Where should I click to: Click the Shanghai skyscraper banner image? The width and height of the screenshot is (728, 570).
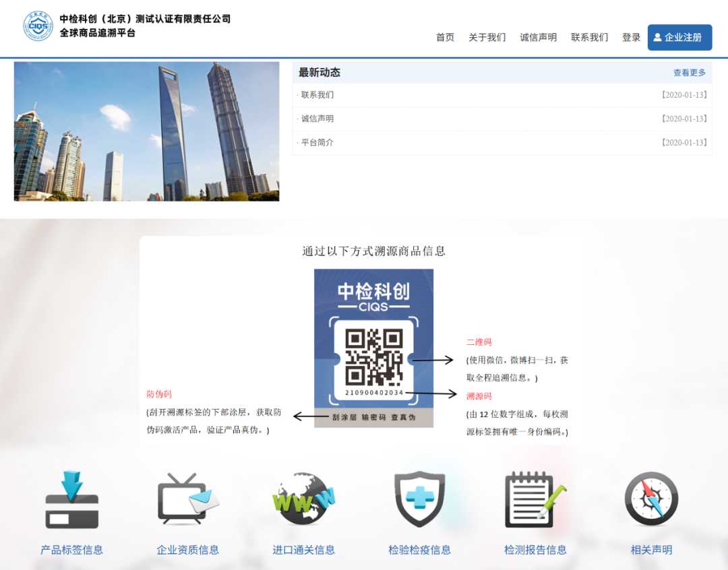point(146,131)
